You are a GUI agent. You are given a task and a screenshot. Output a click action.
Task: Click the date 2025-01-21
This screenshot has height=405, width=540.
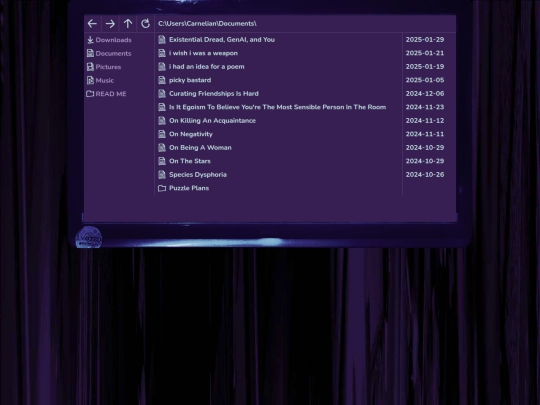click(425, 53)
